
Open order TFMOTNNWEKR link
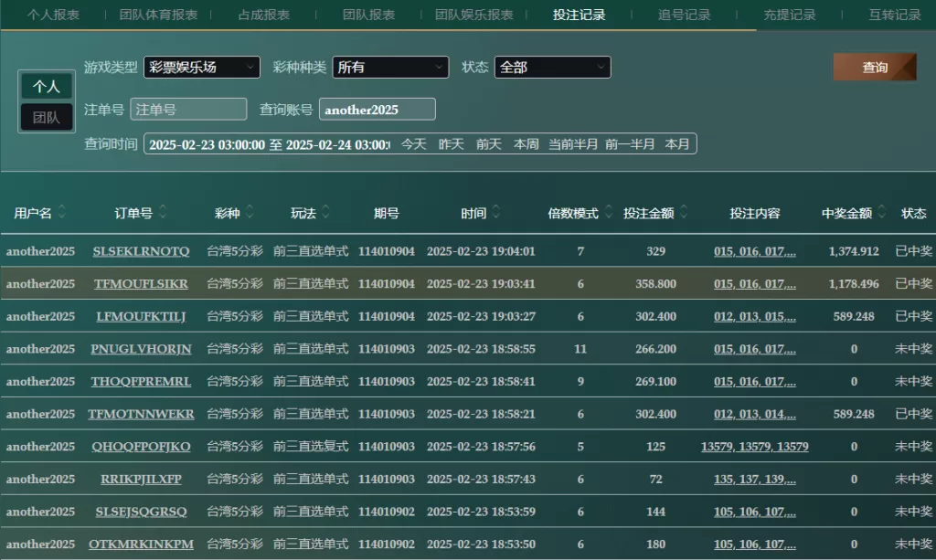[141, 414]
